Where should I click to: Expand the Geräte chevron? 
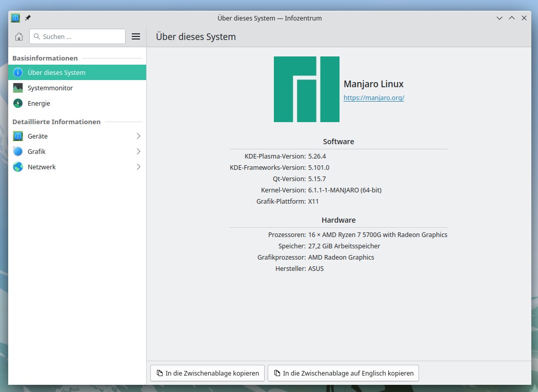pos(138,136)
